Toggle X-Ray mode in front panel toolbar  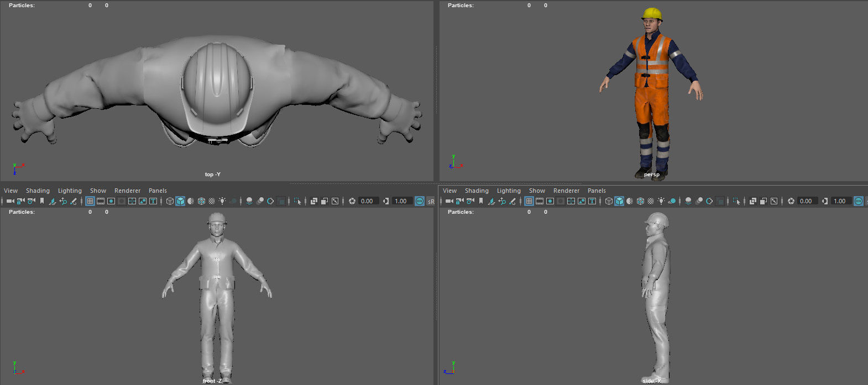[313, 201]
